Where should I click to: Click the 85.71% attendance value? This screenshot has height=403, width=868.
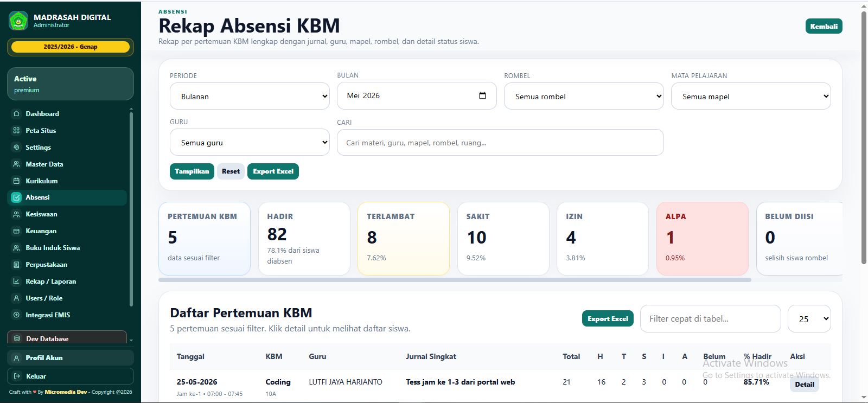[x=756, y=382]
